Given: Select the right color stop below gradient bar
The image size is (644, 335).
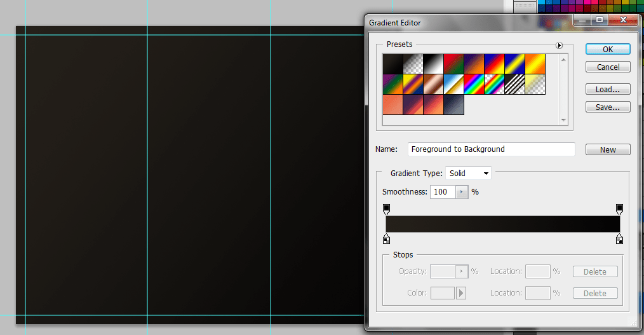Looking at the screenshot, I should (x=619, y=239).
